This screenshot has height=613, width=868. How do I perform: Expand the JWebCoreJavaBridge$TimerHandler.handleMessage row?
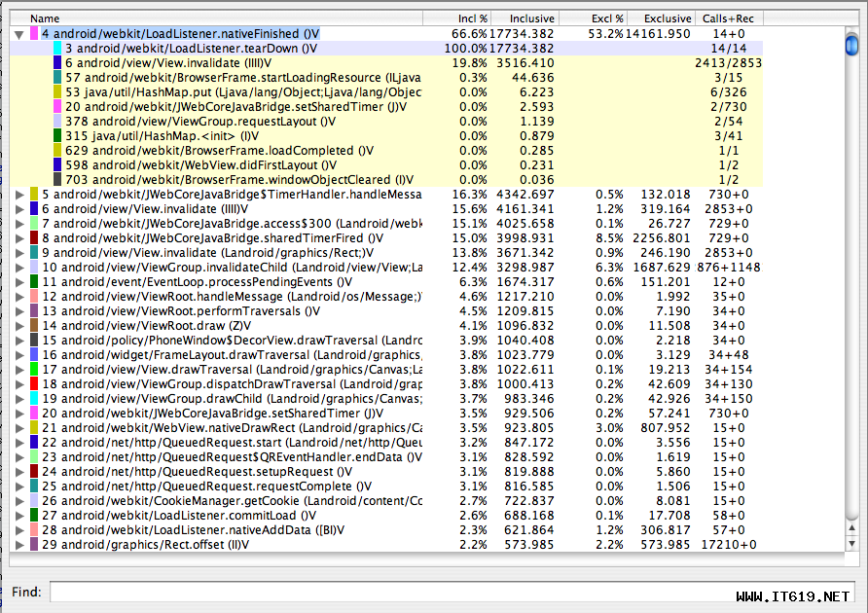click(x=19, y=195)
